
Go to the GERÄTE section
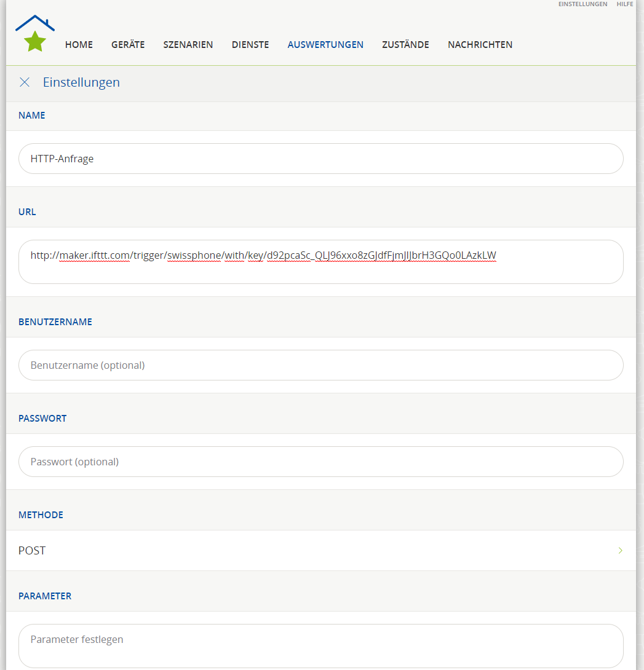tap(128, 45)
